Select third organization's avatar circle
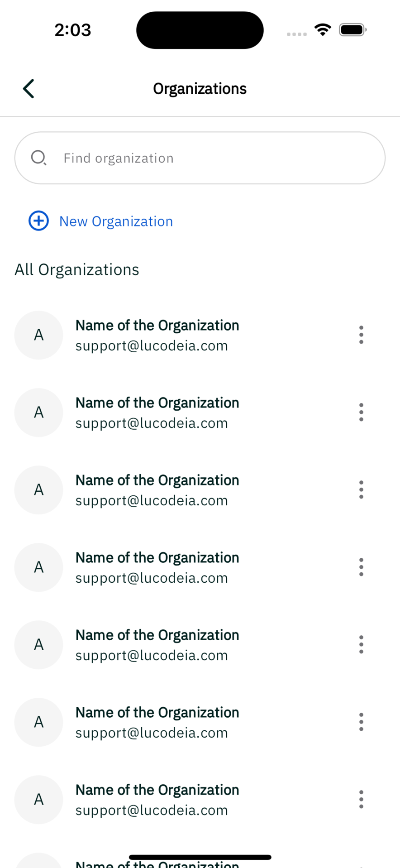 (38, 490)
